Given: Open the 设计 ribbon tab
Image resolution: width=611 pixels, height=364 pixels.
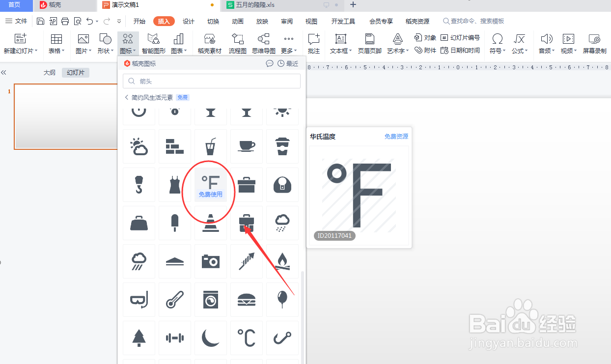Looking at the screenshot, I should pyautogui.click(x=189, y=21).
